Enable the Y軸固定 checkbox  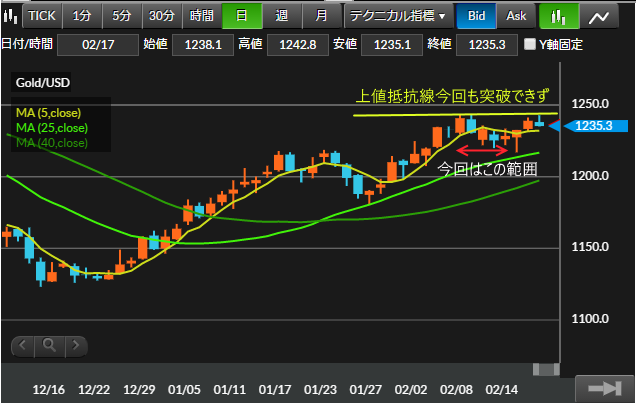[530, 44]
